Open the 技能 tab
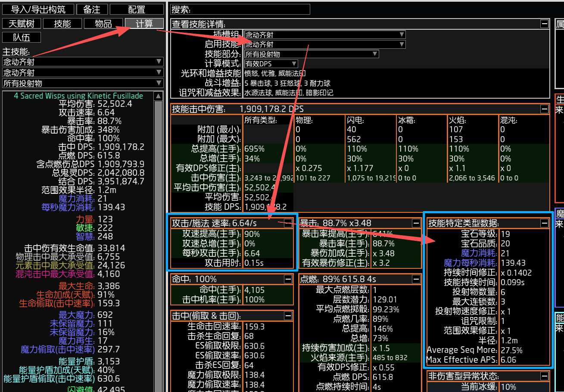Screen dimensions: 564x392 pos(62,24)
